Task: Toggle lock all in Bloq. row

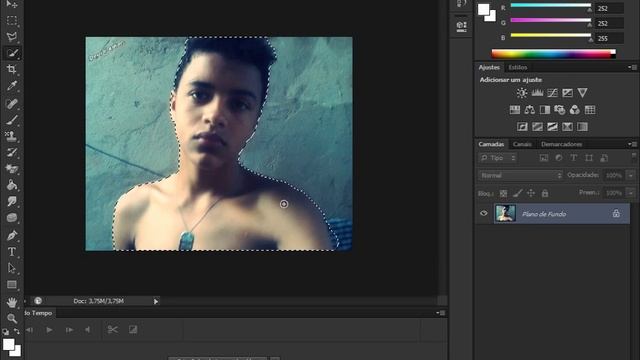Action: (x=545, y=193)
